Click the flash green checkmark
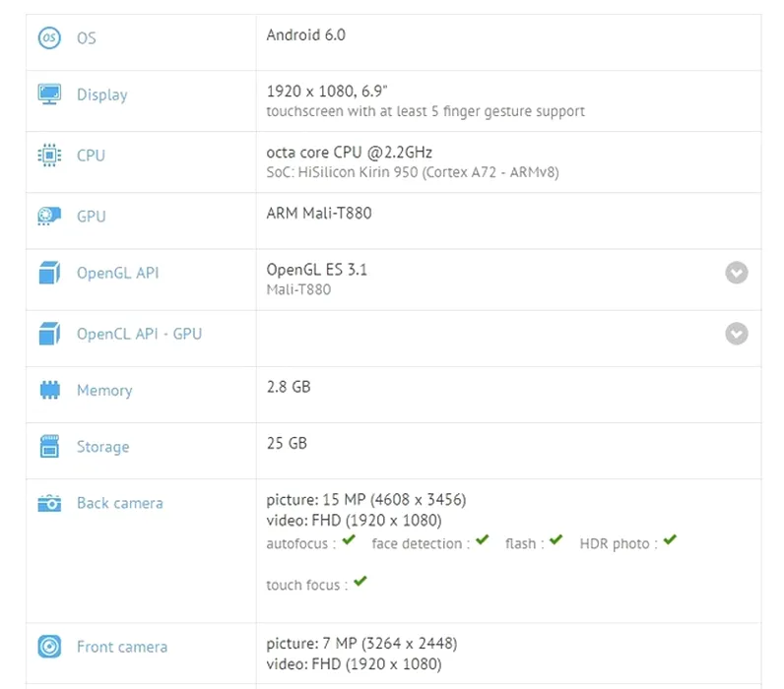This screenshot has height=689, width=784. [x=556, y=540]
